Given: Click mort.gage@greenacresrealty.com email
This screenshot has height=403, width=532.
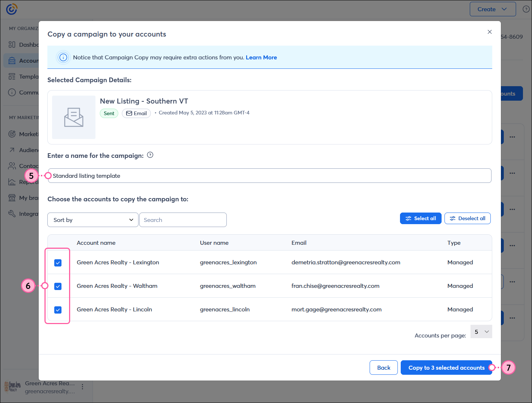Looking at the screenshot, I should point(336,309).
